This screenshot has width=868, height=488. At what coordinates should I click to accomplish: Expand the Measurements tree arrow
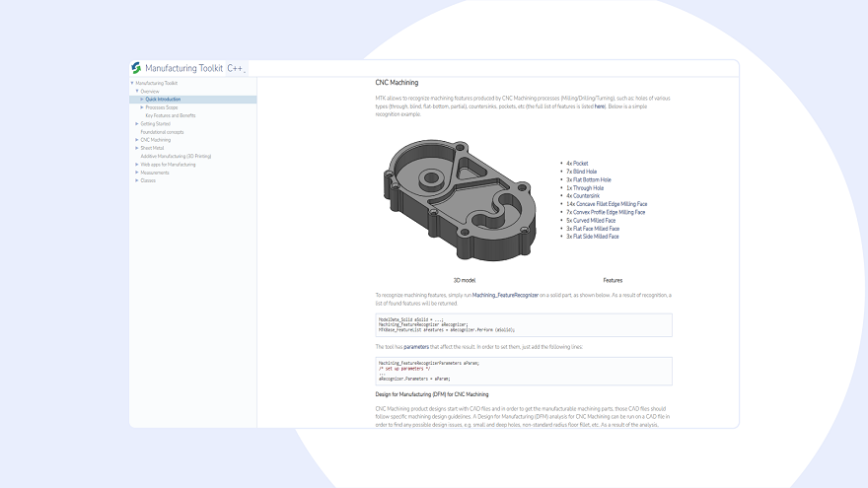tap(137, 173)
